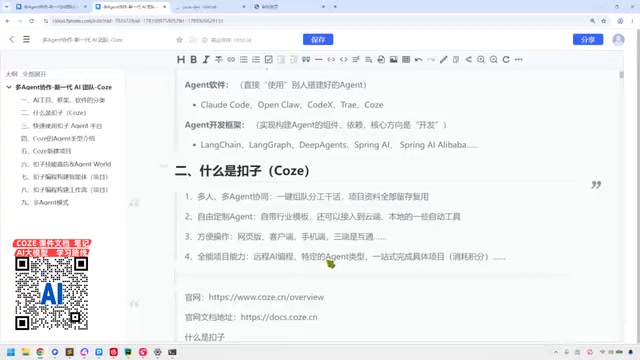Insert a table via the toolbar
The image size is (640, 360).
click(406, 60)
